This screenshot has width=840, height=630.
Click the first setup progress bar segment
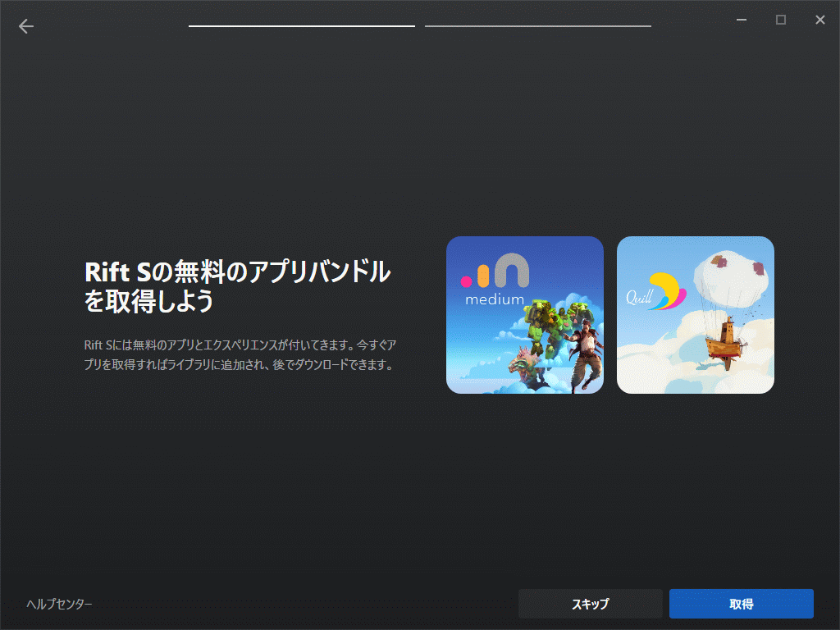tap(302, 25)
